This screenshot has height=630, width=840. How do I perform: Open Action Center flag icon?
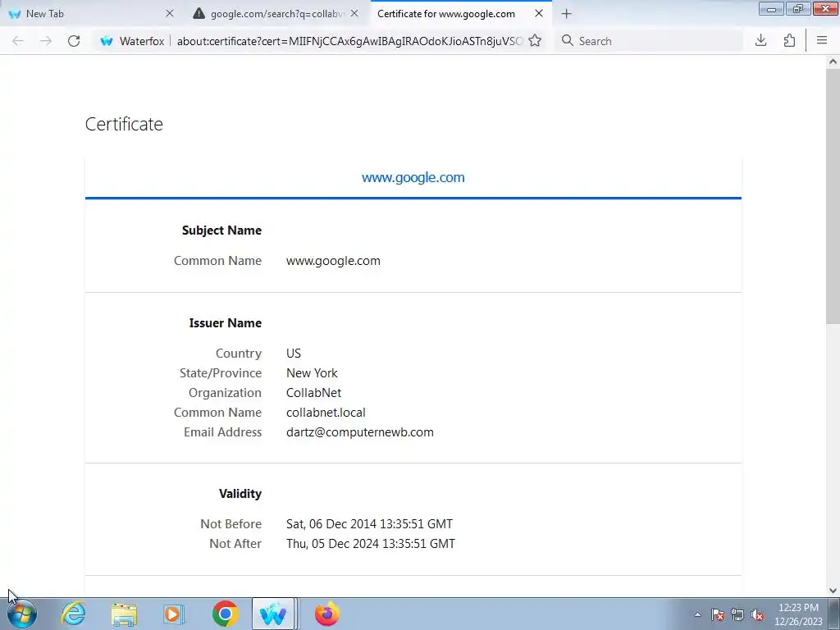(x=718, y=614)
